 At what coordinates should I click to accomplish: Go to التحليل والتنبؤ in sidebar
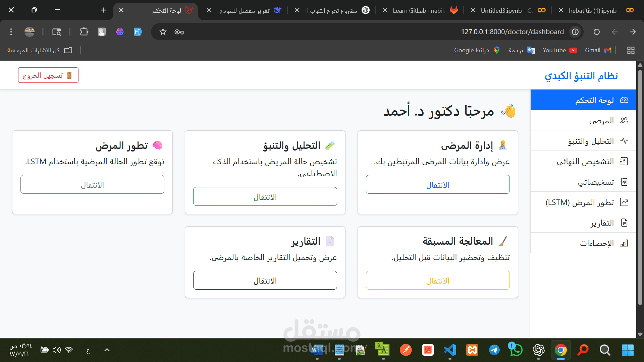[x=583, y=141]
